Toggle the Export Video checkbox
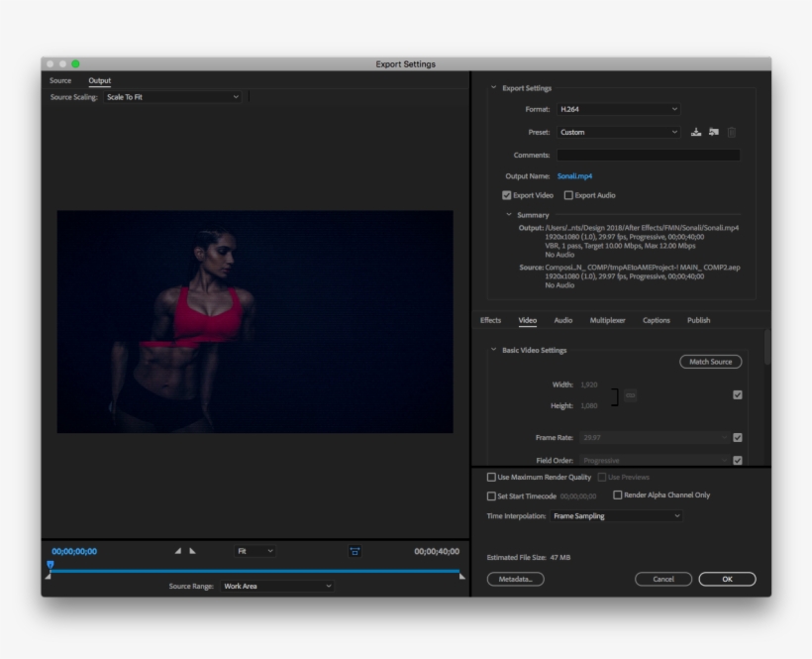812x659 pixels. click(506, 195)
